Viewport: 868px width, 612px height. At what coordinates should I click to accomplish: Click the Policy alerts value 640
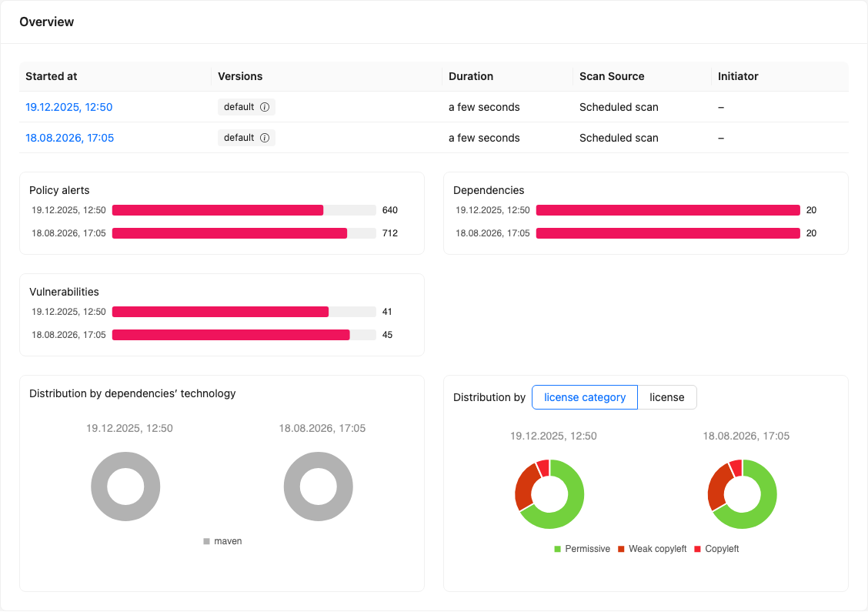(389, 210)
